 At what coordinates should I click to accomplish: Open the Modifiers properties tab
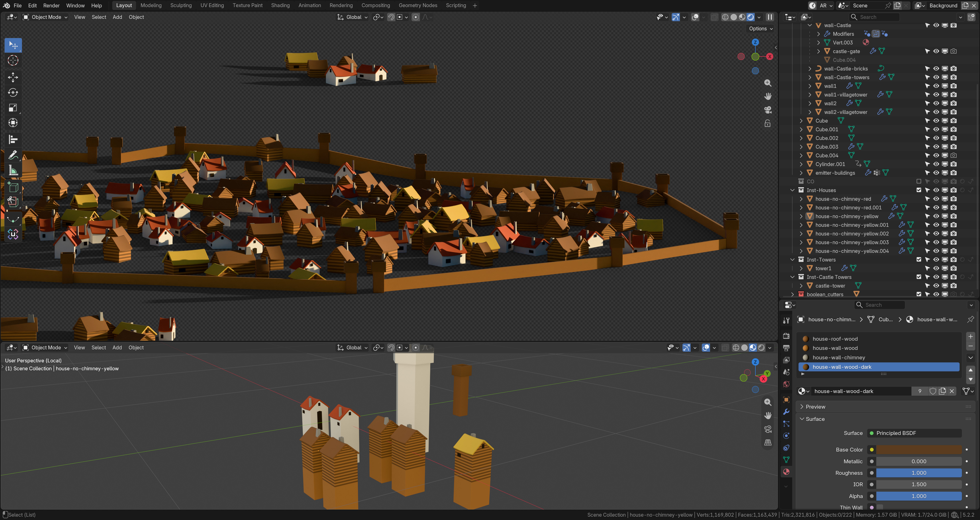click(786, 412)
